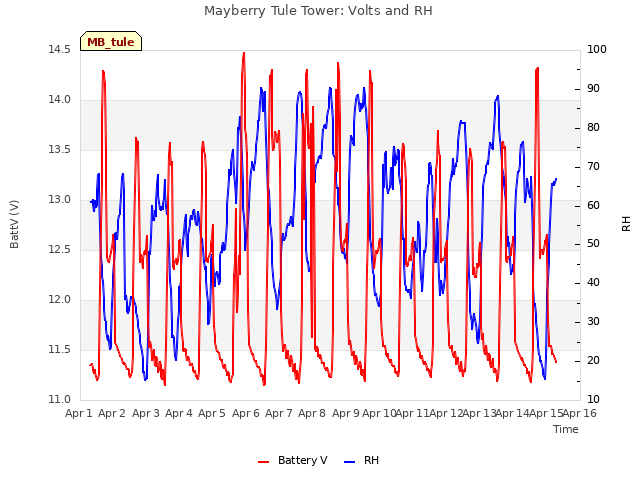Click the Apr 6 date tick label

(246, 413)
